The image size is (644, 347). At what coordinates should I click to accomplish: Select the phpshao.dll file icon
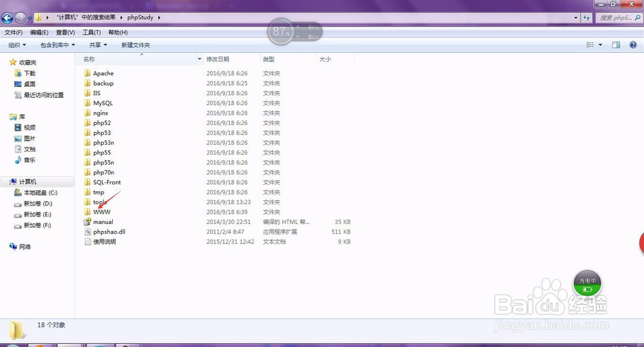coord(88,232)
